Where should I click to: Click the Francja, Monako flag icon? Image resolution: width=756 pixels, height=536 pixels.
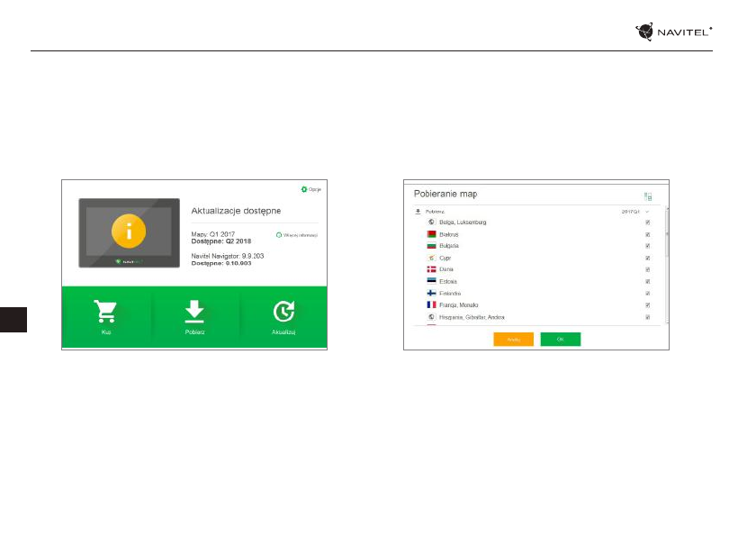pos(431,304)
